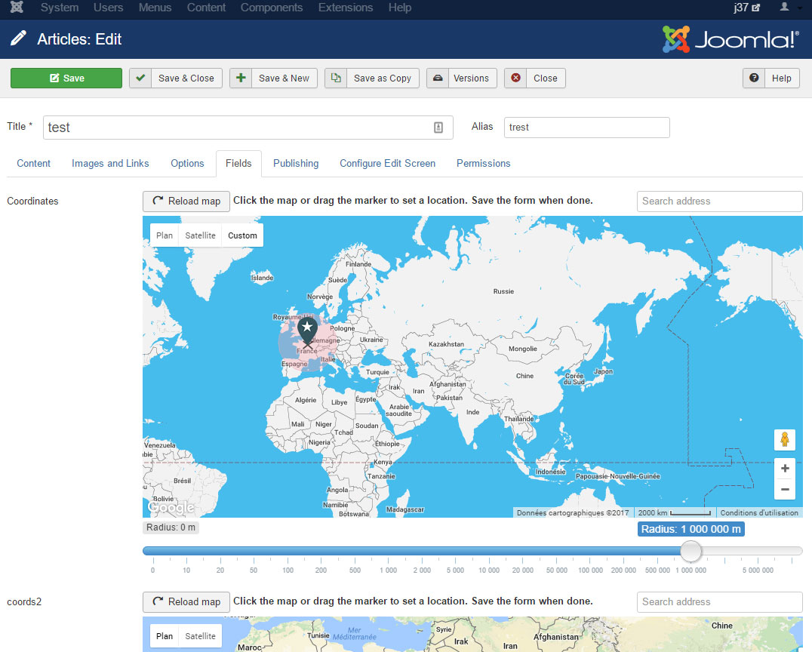Click the Joomla logo icon in the top bar
This screenshot has height=652, width=812.
(x=17, y=8)
